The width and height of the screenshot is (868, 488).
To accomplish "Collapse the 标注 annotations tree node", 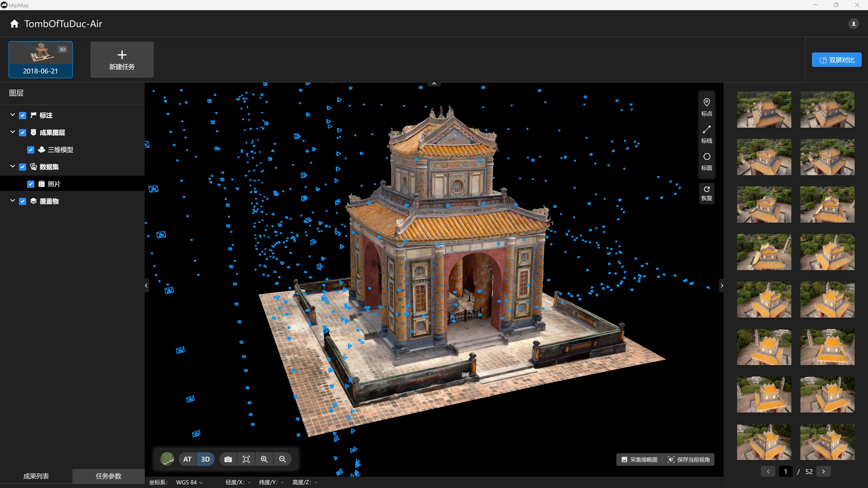I will (x=12, y=115).
